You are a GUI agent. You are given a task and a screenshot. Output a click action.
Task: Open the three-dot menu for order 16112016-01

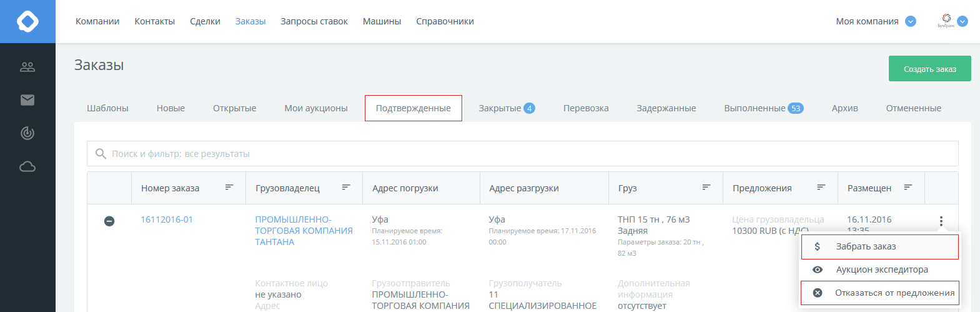point(941,221)
